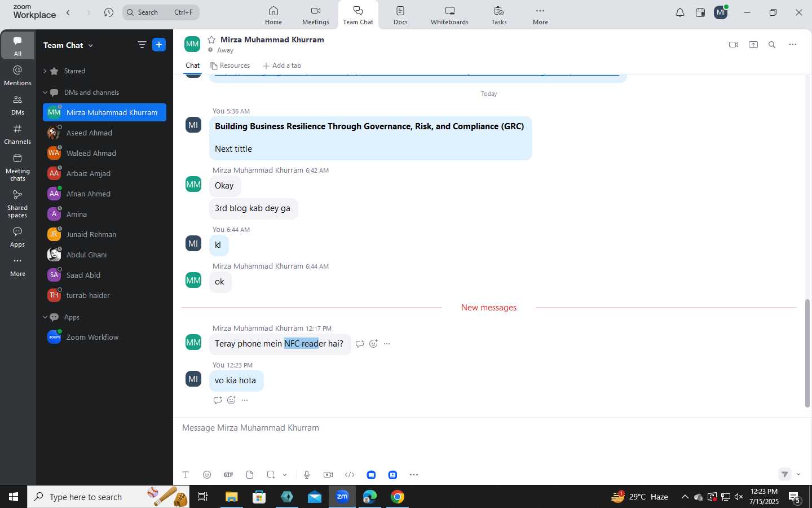Open Shared spaces in sidebar
Image resolution: width=812 pixels, height=508 pixels.
(17, 203)
